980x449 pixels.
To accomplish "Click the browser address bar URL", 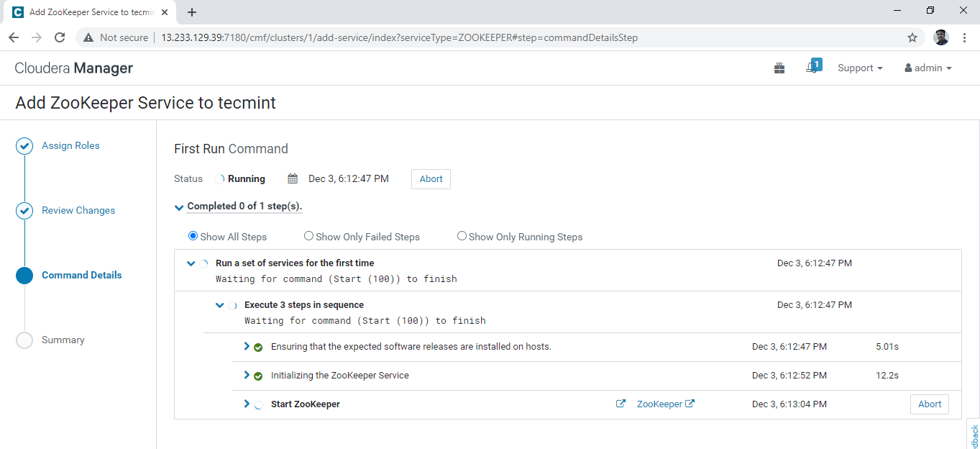I will tap(399, 37).
